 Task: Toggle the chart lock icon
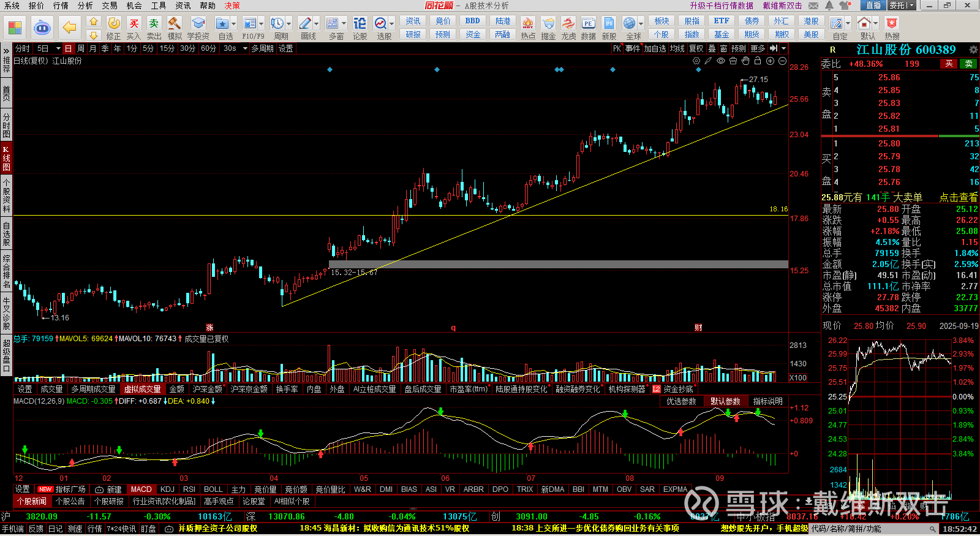[x=758, y=61]
